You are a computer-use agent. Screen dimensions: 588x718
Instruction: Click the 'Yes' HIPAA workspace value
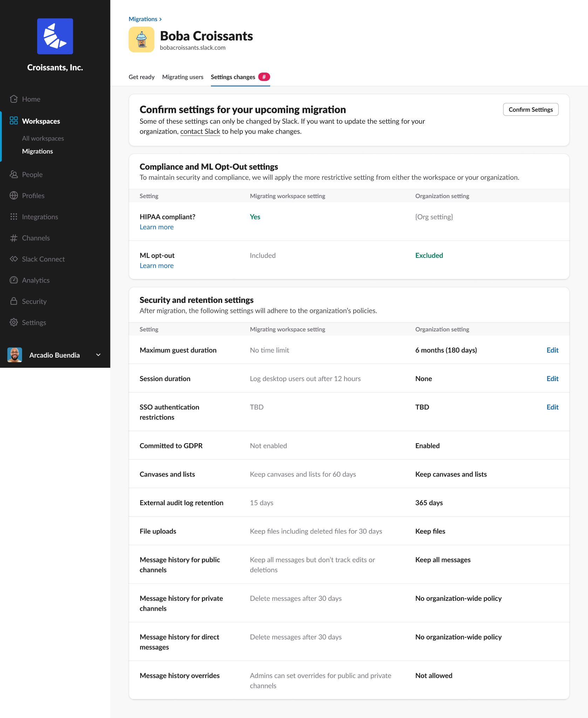(255, 217)
